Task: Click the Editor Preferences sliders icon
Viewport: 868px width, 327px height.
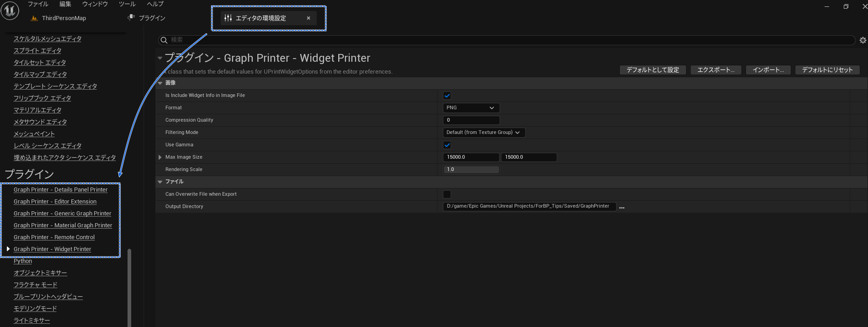Action: 228,18
